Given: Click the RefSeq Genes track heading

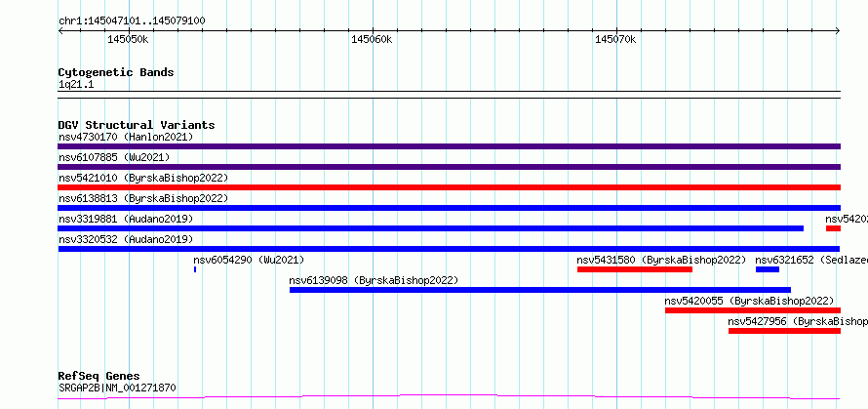Looking at the screenshot, I should pyautogui.click(x=99, y=376).
